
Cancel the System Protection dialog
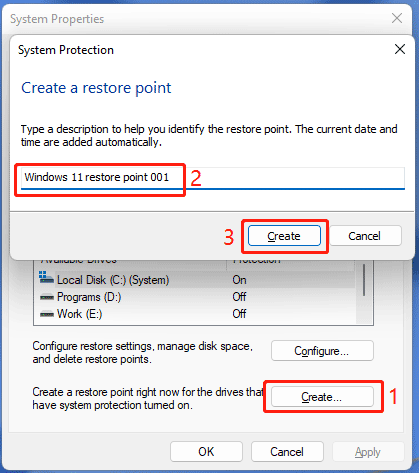pyautogui.click(x=365, y=236)
